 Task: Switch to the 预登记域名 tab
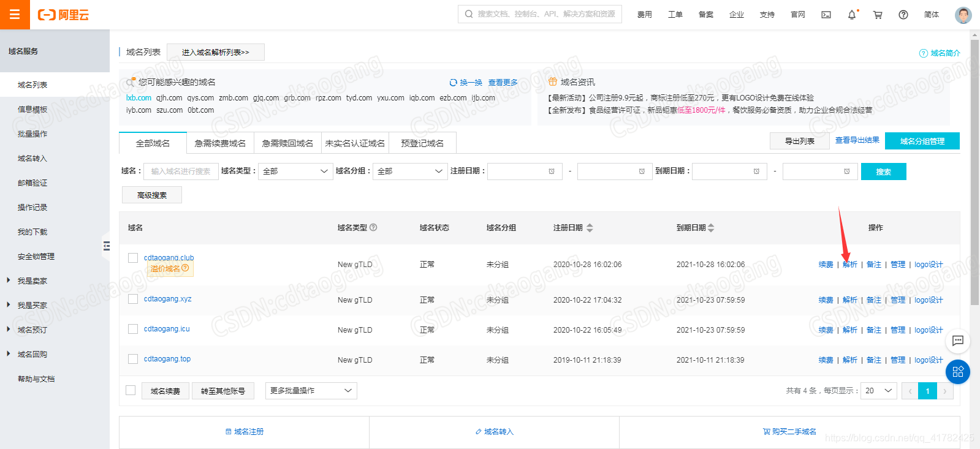pyautogui.click(x=422, y=143)
